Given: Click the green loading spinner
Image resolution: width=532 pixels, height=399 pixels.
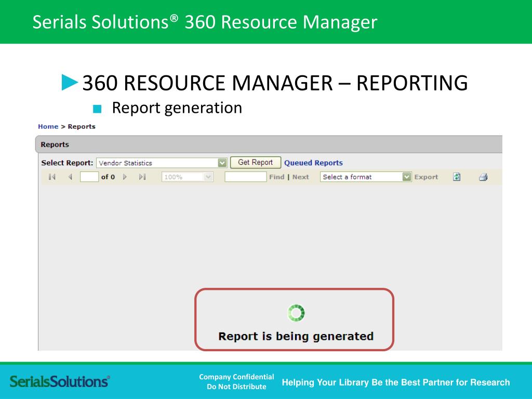Looking at the screenshot, I should click(x=296, y=313).
